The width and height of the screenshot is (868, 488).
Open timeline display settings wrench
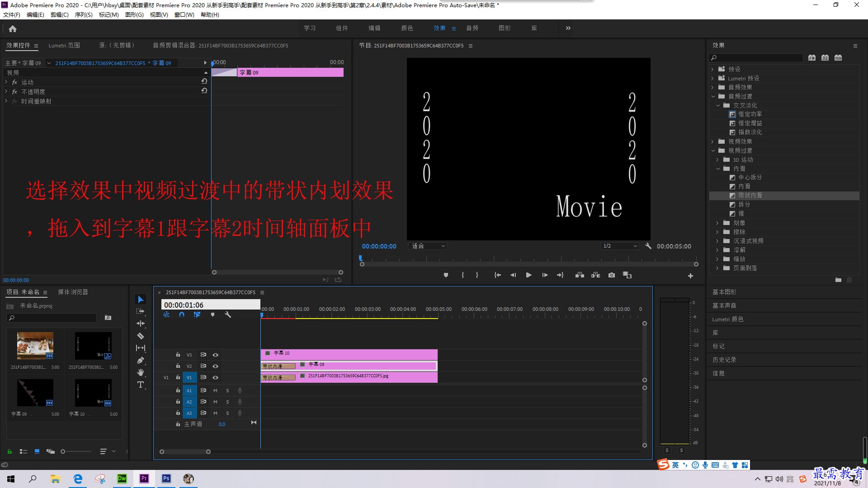[x=228, y=314]
